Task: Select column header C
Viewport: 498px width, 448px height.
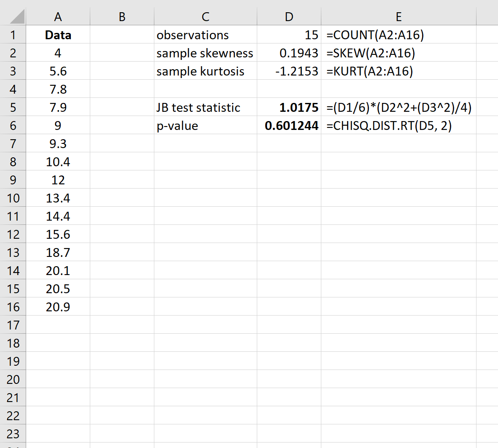Action: [205, 16]
